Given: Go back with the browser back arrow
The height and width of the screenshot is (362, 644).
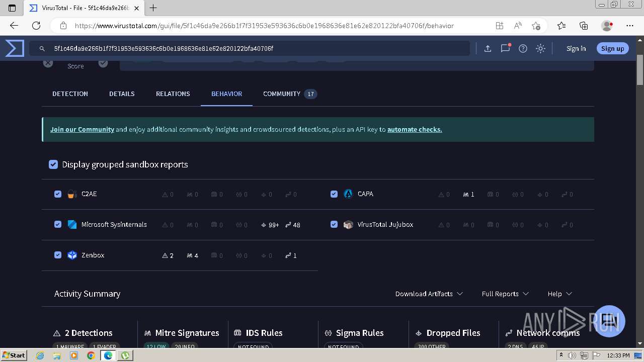Looking at the screenshot, I should (14, 25).
